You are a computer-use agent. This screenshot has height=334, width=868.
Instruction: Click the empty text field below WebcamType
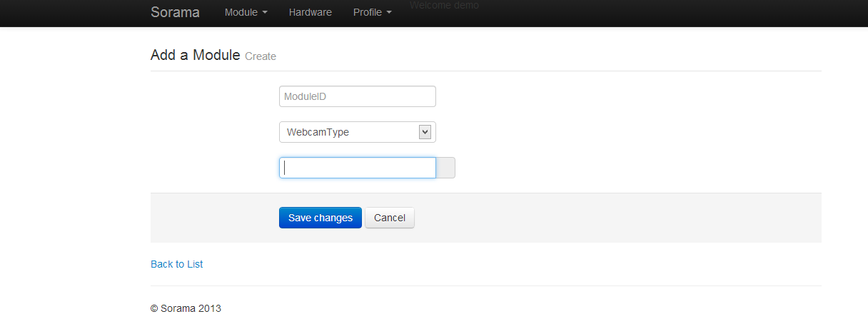[357, 168]
